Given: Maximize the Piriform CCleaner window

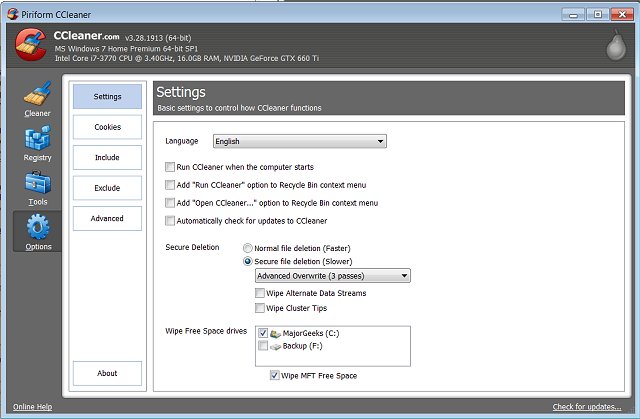Looking at the screenshot, I should coord(598,15).
